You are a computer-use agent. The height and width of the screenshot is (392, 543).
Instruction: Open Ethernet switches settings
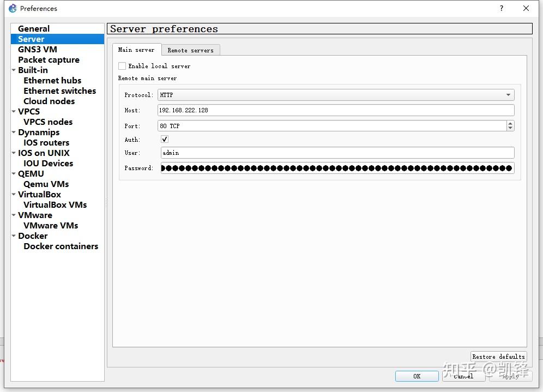click(x=59, y=91)
